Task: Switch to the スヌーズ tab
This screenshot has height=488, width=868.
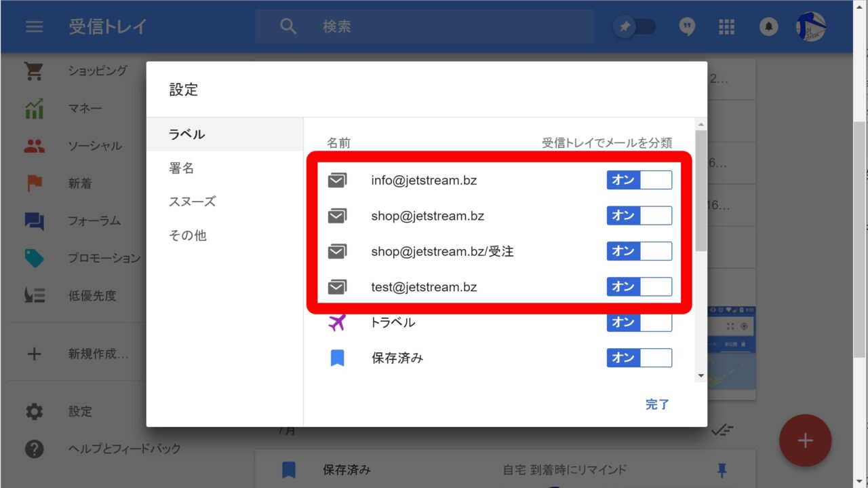Action: 192,202
